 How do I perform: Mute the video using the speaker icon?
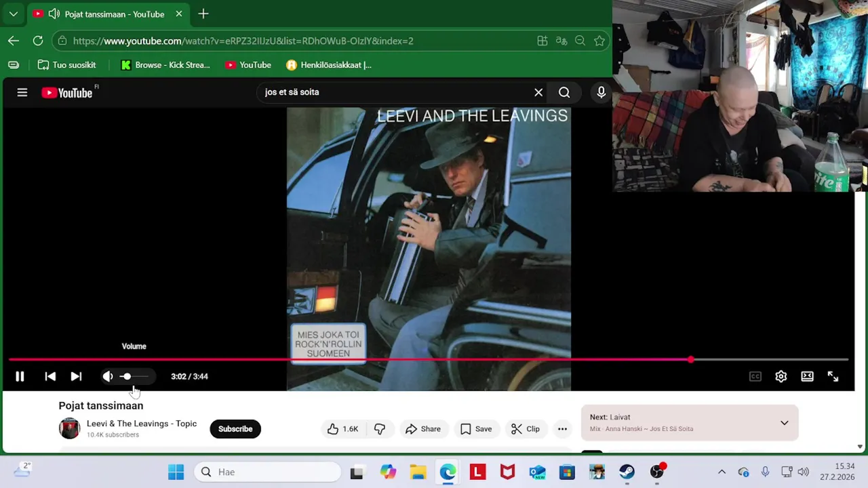tap(108, 376)
